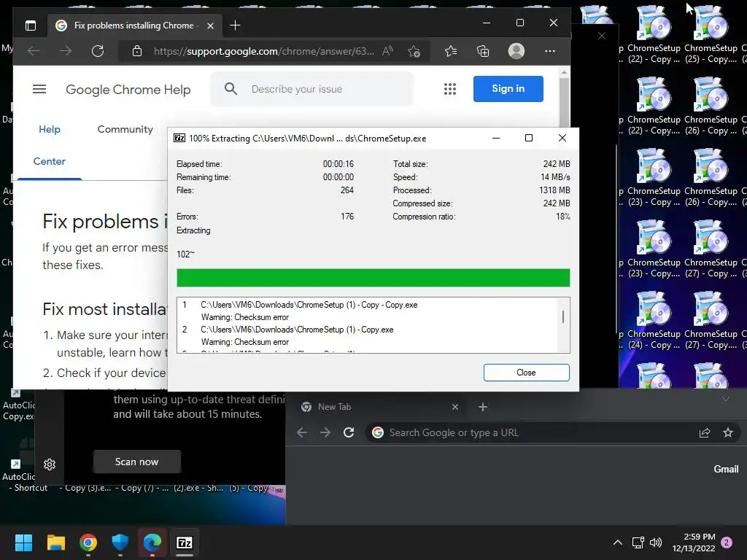Open Edge Settings and more menu
The width and height of the screenshot is (747, 560).
tap(550, 51)
